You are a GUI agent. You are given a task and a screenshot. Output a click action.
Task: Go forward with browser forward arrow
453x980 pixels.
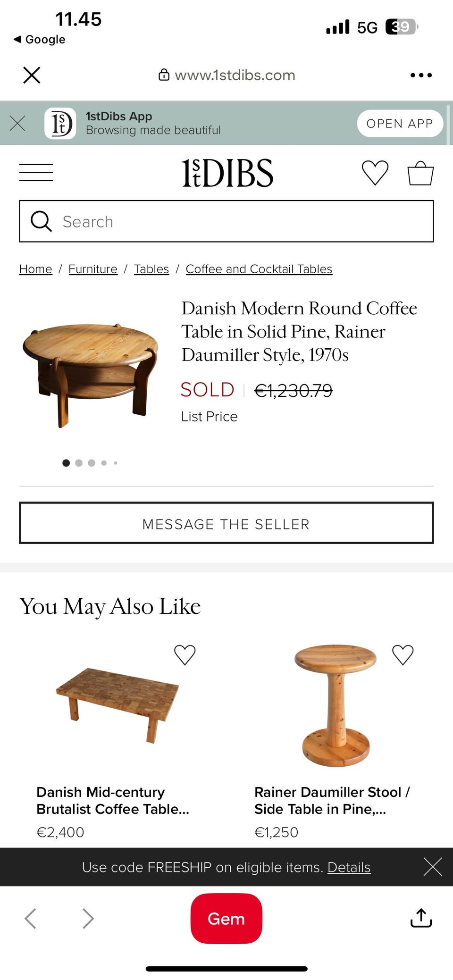(88, 918)
